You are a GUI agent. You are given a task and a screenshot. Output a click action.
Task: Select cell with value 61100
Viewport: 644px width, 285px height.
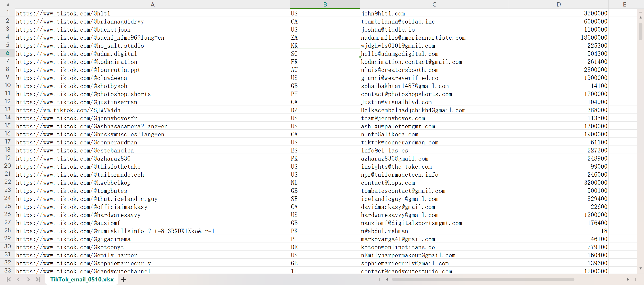pyautogui.click(x=559, y=142)
